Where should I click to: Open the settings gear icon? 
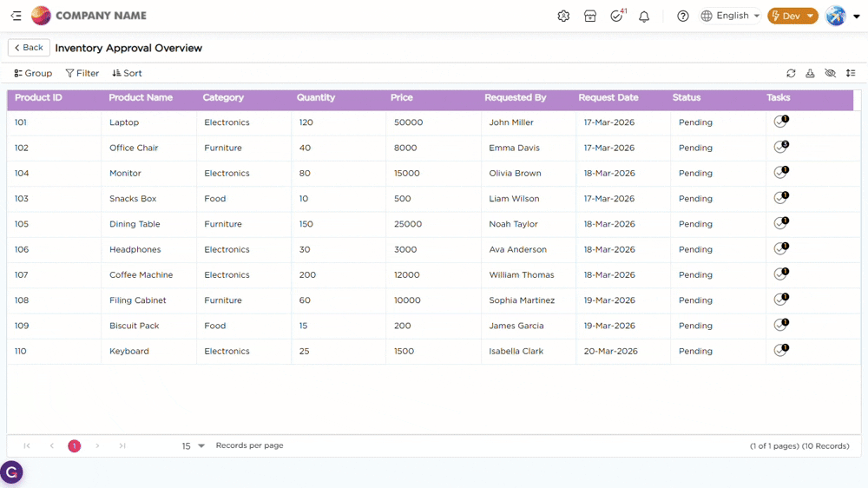563,16
